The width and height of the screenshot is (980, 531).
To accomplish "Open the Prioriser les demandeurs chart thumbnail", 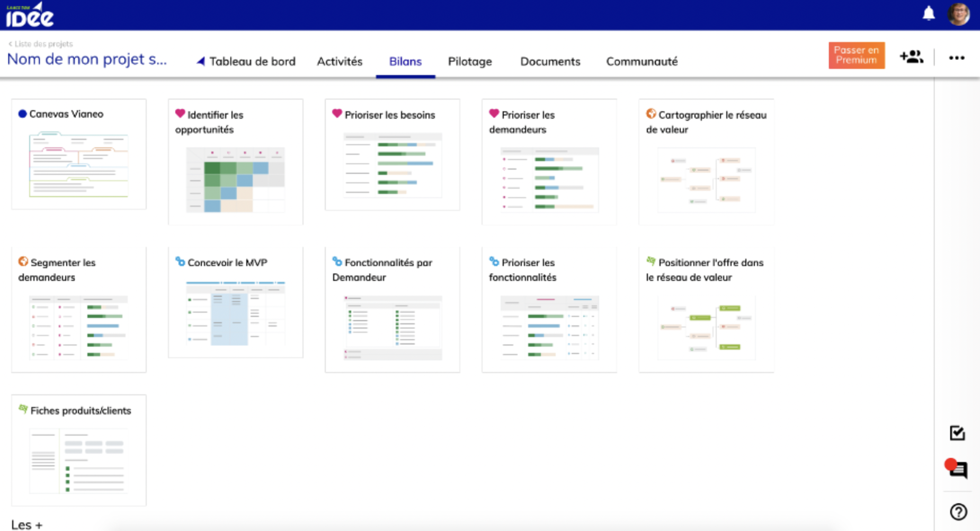I will tap(549, 180).
